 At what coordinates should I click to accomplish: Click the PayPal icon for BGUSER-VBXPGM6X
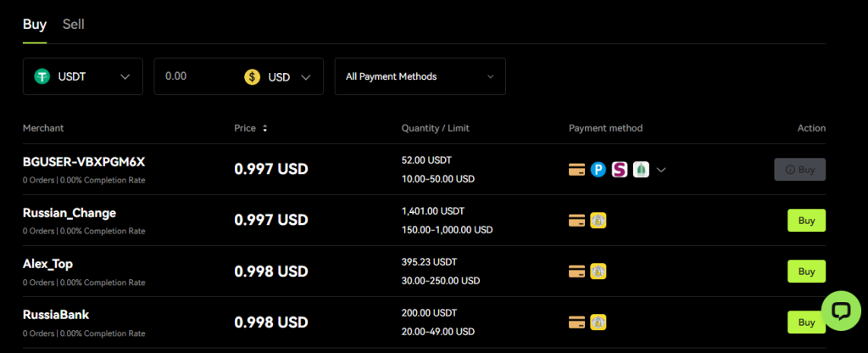click(x=598, y=170)
